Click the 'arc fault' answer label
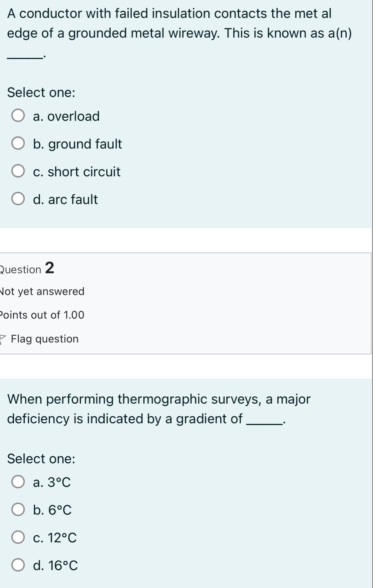The height and width of the screenshot is (588, 373). [73, 199]
